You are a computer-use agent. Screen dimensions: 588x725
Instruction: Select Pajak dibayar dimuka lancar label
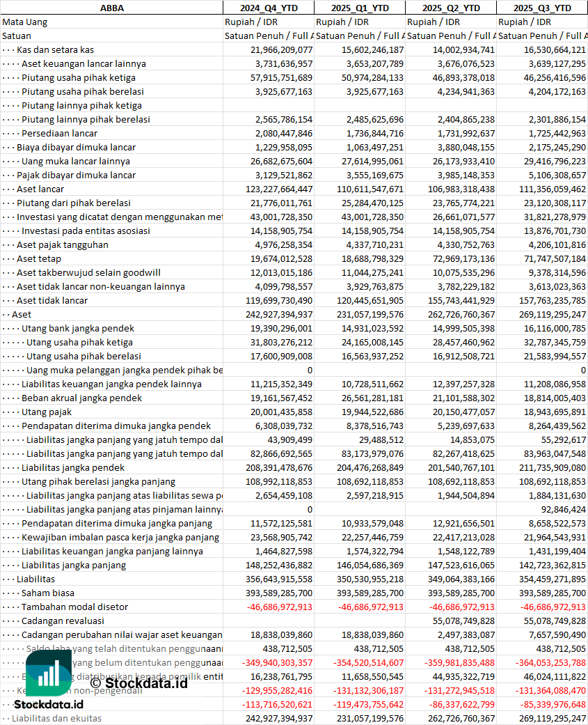pos(77,176)
